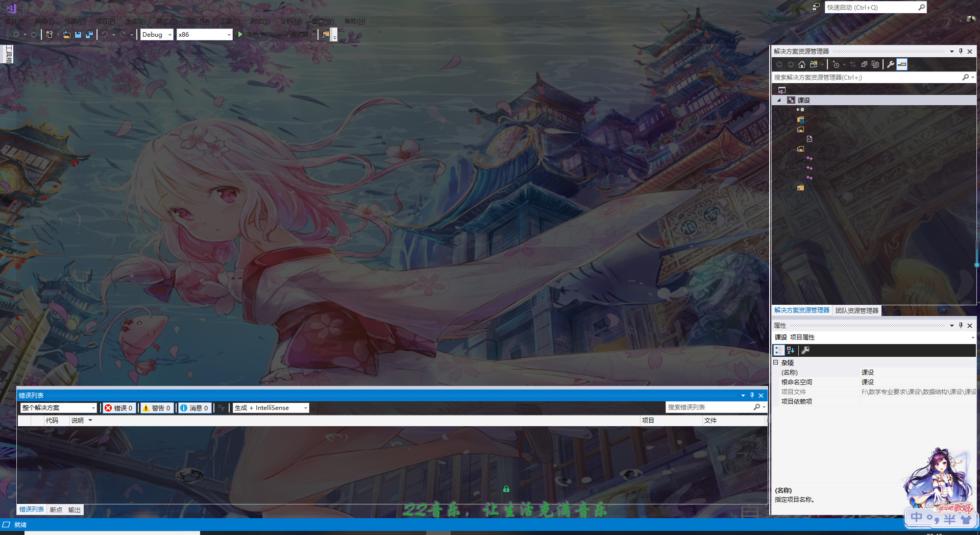The height and width of the screenshot is (535, 980).
Task: Click the Open File folder icon
Action: [x=67, y=35]
